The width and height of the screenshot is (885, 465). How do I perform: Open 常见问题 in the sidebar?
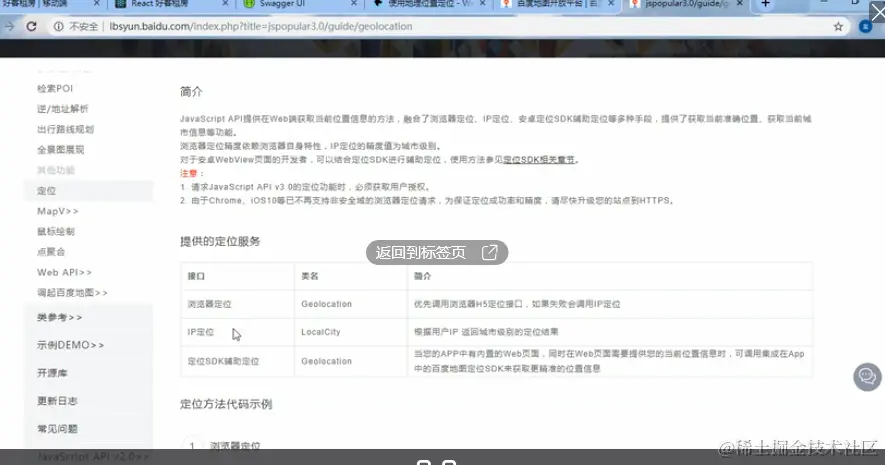click(57, 429)
